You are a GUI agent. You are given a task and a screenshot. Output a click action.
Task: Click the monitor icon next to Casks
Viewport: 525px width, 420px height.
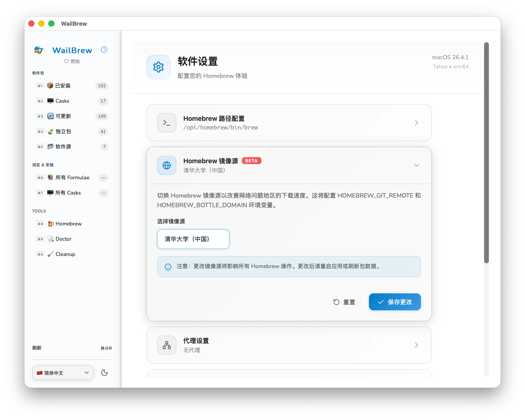[x=50, y=101]
